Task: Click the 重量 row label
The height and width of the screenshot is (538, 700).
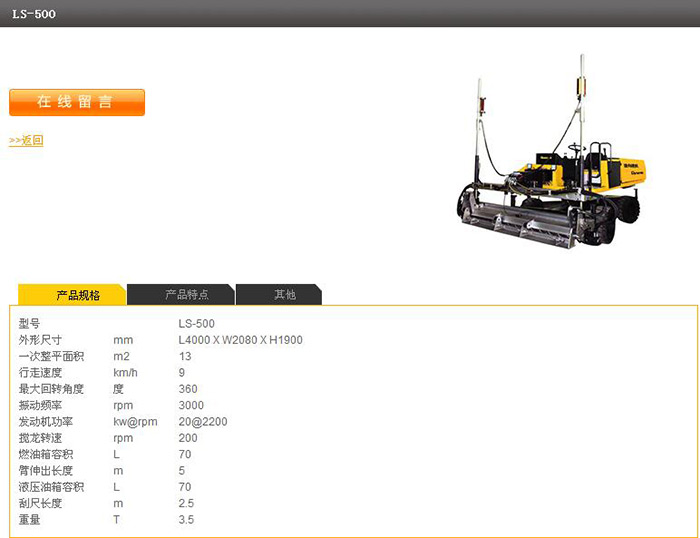Action: pos(29,520)
